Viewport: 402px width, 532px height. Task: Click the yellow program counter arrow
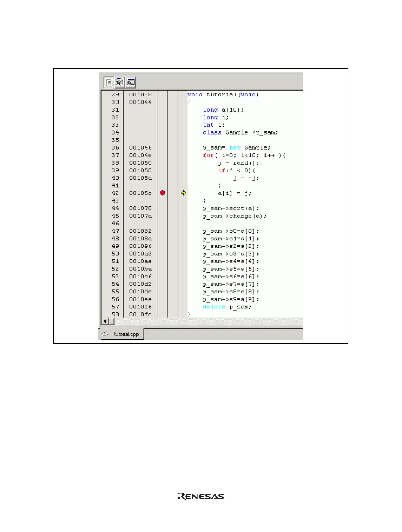(x=183, y=193)
